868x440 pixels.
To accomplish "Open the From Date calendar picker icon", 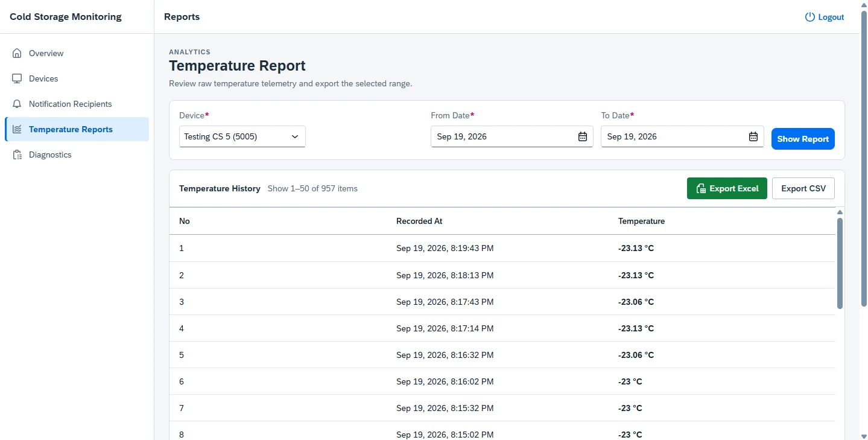I will coord(583,136).
